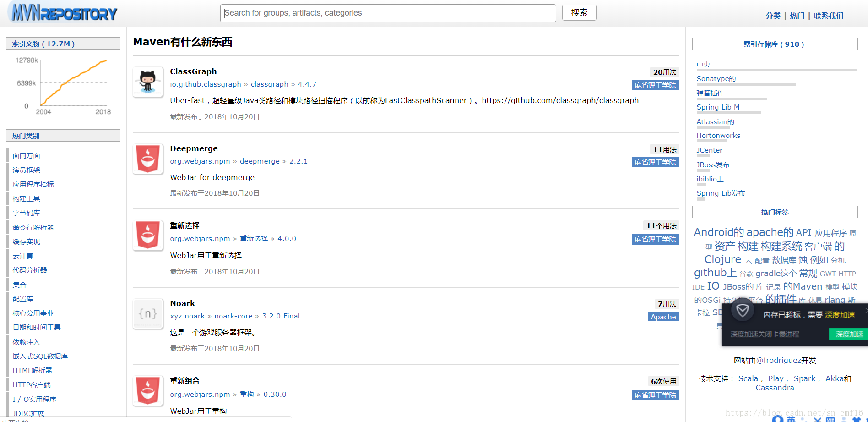The height and width of the screenshot is (422, 868).
Task: Open the HTTP客户端 category
Action: click(32, 384)
